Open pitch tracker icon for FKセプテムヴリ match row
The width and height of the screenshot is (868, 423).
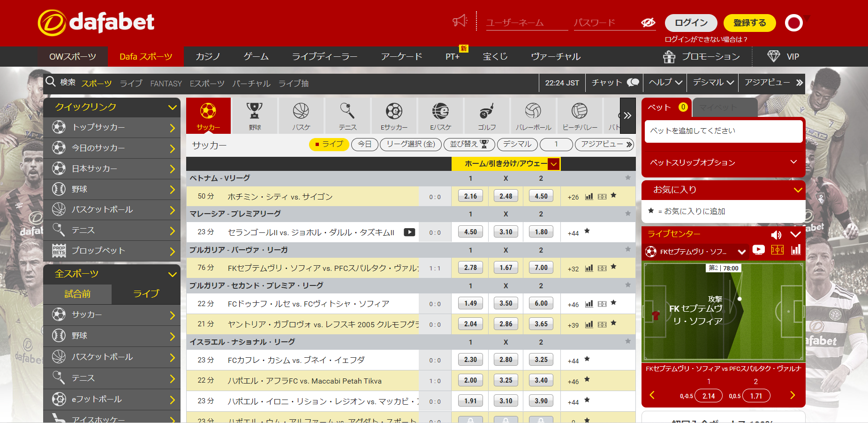[x=602, y=268]
